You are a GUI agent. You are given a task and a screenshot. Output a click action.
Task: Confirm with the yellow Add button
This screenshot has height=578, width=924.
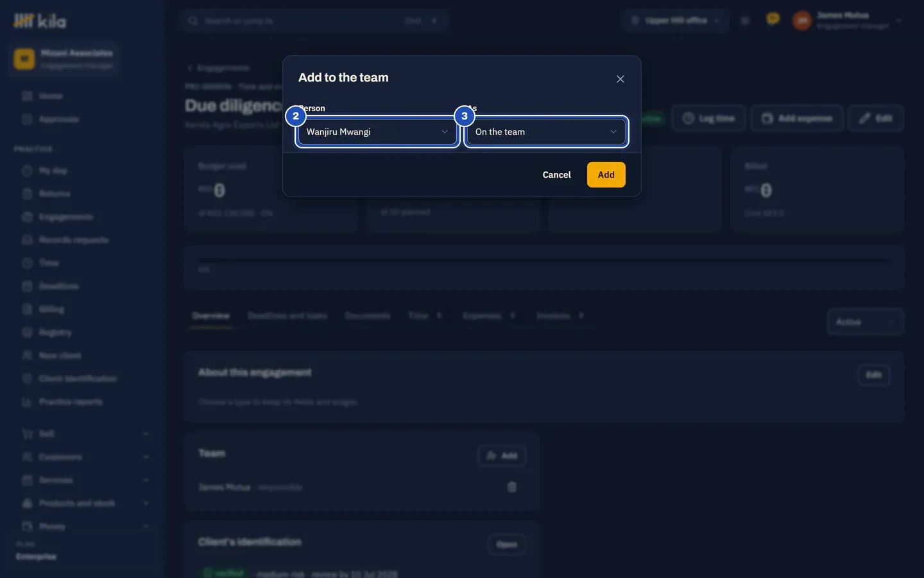(x=606, y=175)
